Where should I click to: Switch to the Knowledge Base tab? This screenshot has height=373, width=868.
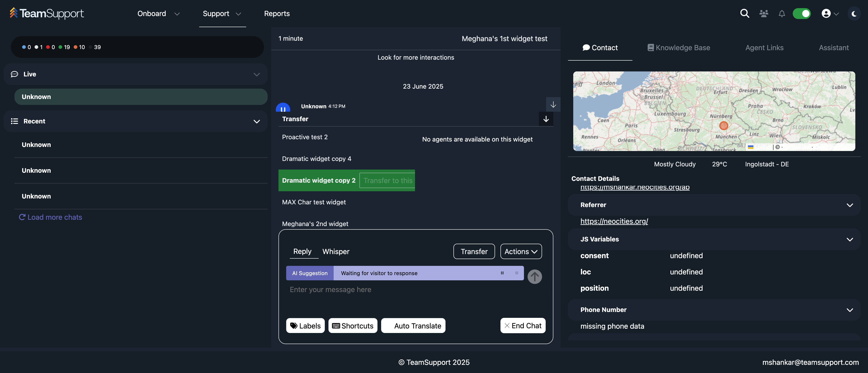point(679,48)
